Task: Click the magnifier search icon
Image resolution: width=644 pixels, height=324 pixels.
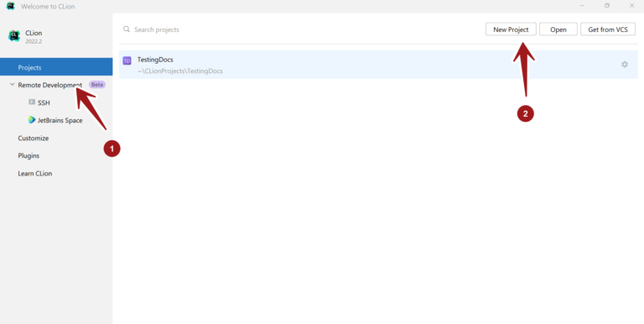Action: tap(127, 29)
